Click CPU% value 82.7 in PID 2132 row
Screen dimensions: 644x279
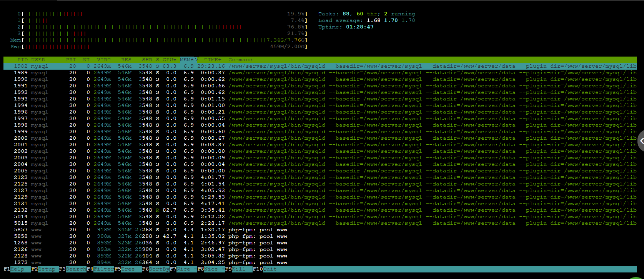[x=170, y=210]
